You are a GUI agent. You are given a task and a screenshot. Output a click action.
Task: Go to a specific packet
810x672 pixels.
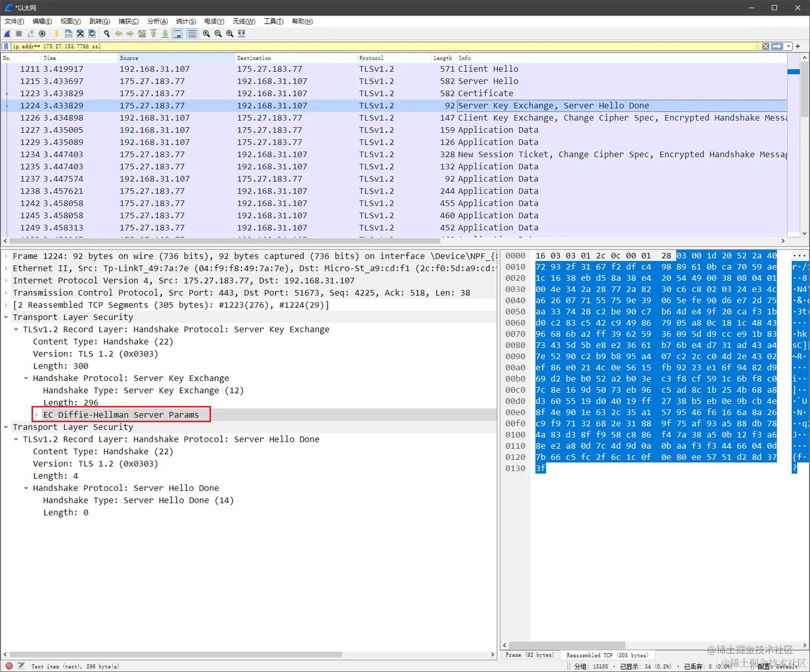tap(142, 34)
